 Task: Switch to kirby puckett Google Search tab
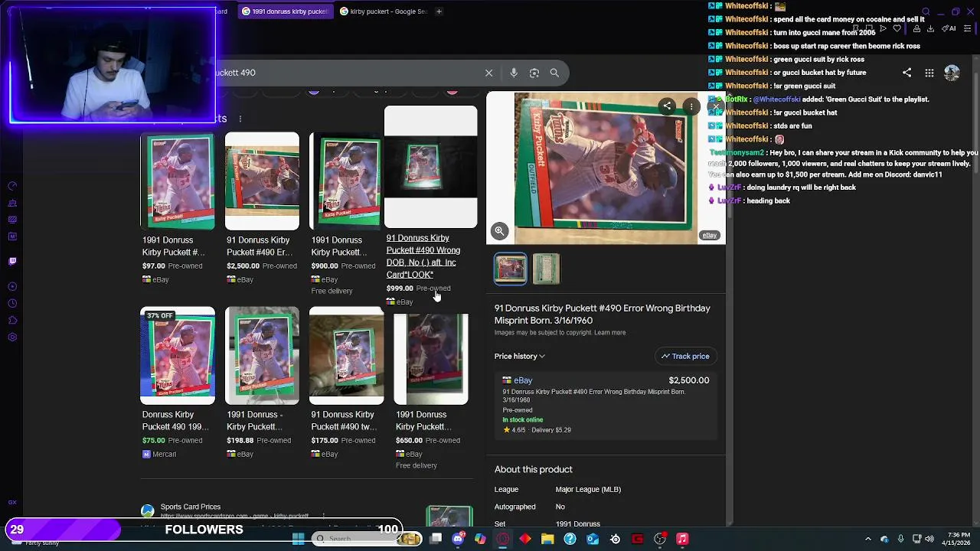pos(383,11)
